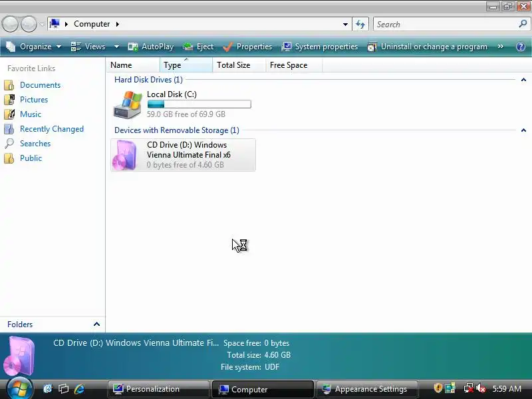Open the recent pages dropdown arrow

click(42, 24)
